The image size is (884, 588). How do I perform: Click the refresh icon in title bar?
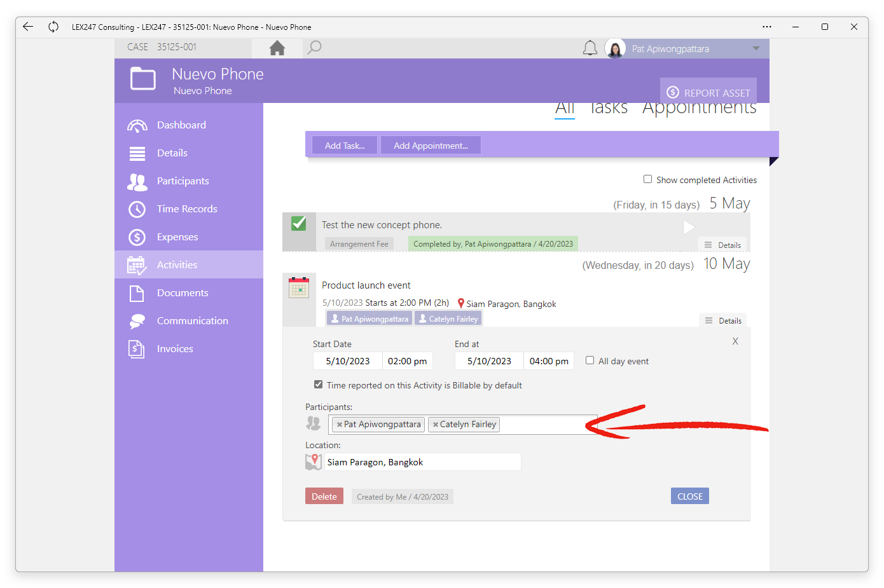53,27
